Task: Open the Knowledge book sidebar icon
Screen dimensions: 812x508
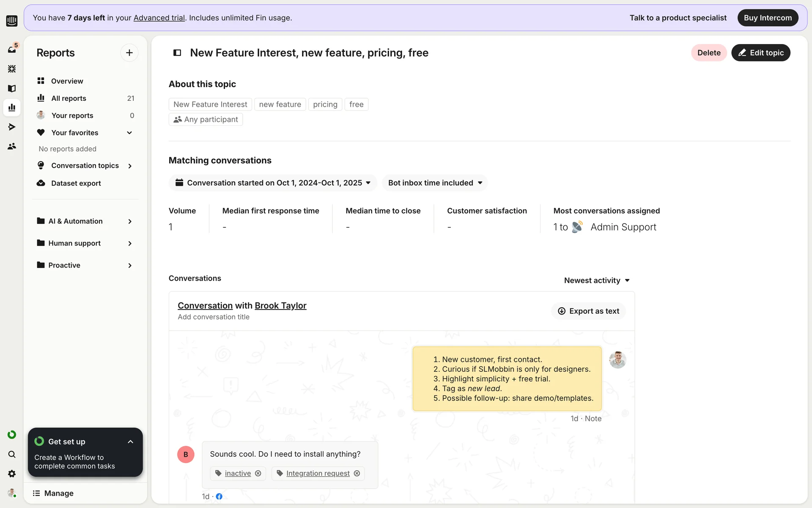Action: tap(12, 88)
